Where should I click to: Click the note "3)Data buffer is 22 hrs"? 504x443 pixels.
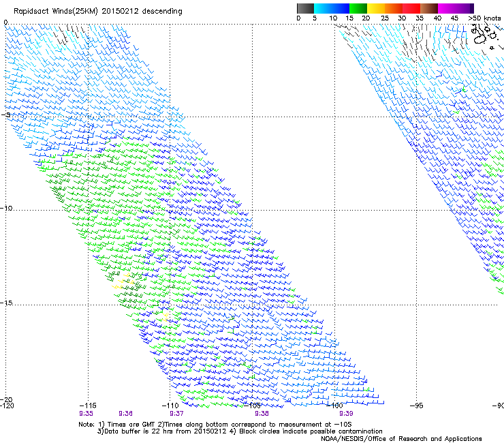tap(240, 431)
